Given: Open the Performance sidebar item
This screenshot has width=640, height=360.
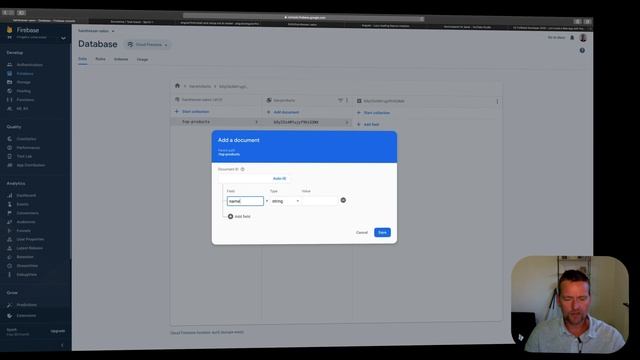Looking at the screenshot, I should coord(28,148).
